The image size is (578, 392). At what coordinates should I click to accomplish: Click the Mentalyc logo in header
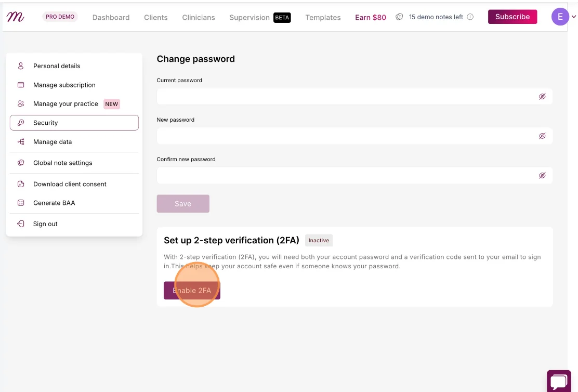(x=15, y=17)
